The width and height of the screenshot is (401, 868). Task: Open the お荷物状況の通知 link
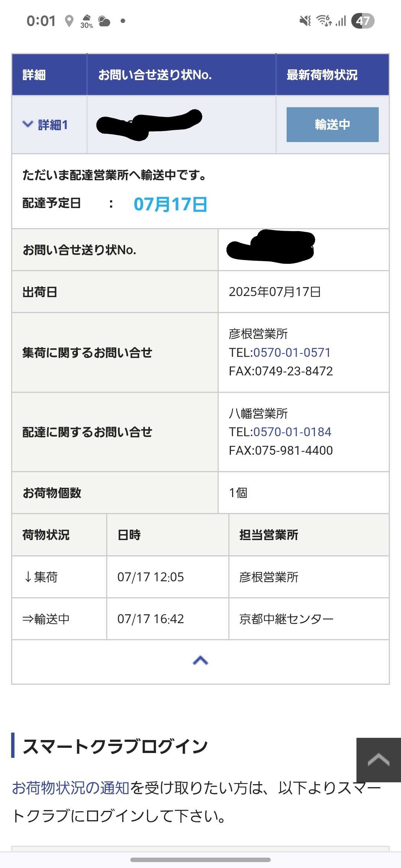(x=71, y=788)
